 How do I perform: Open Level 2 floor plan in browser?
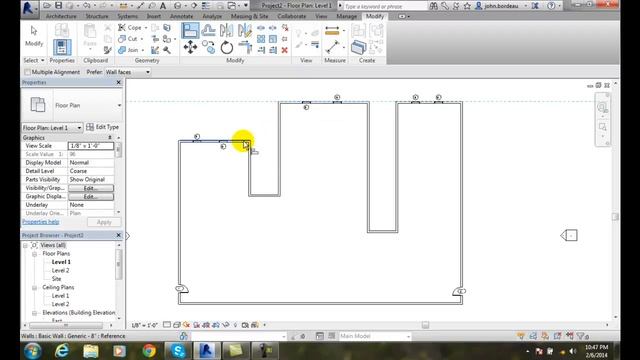[x=60, y=270]
